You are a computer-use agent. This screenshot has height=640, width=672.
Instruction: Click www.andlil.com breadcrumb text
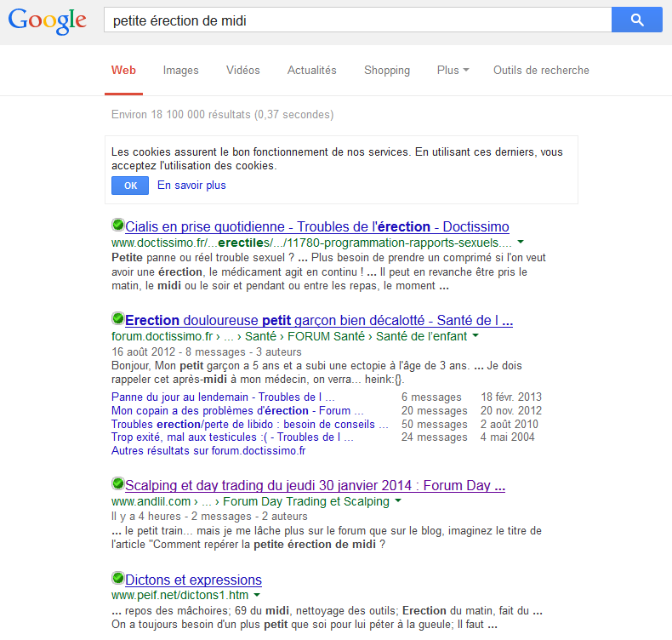250,501
